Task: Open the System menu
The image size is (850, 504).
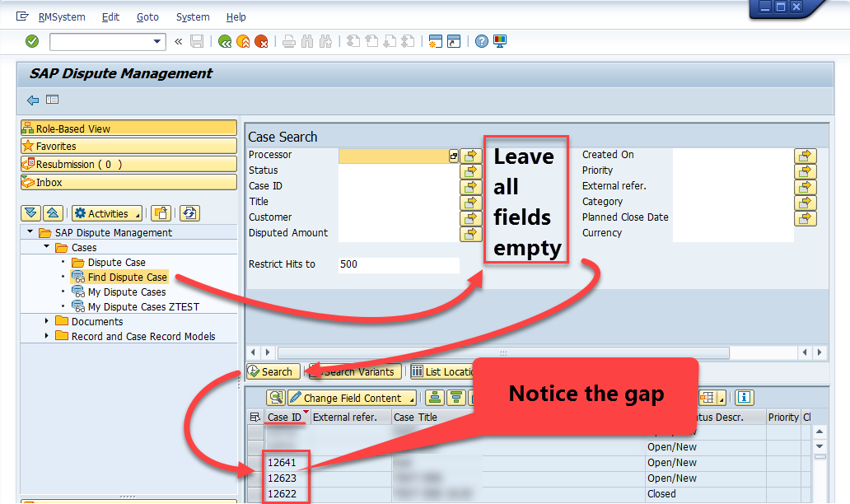Action: 193,16
